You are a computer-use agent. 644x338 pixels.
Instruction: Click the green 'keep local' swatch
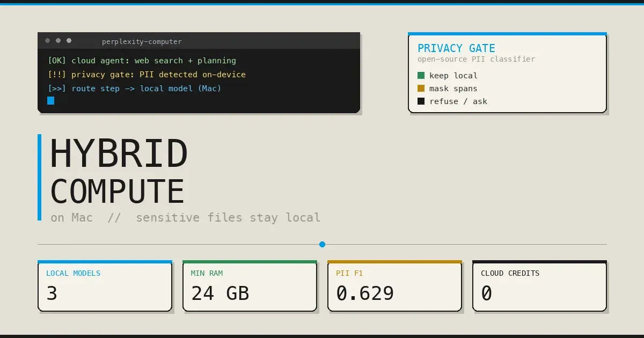point(421,75)
